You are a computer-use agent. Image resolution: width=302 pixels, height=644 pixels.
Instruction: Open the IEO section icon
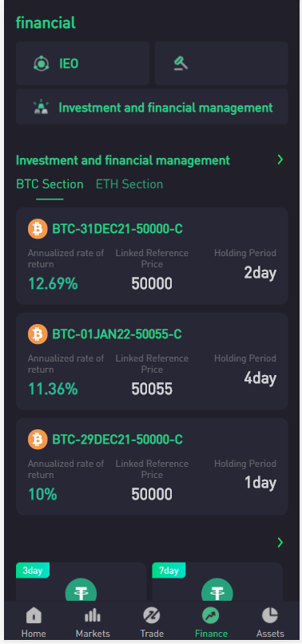coord(41,64)
